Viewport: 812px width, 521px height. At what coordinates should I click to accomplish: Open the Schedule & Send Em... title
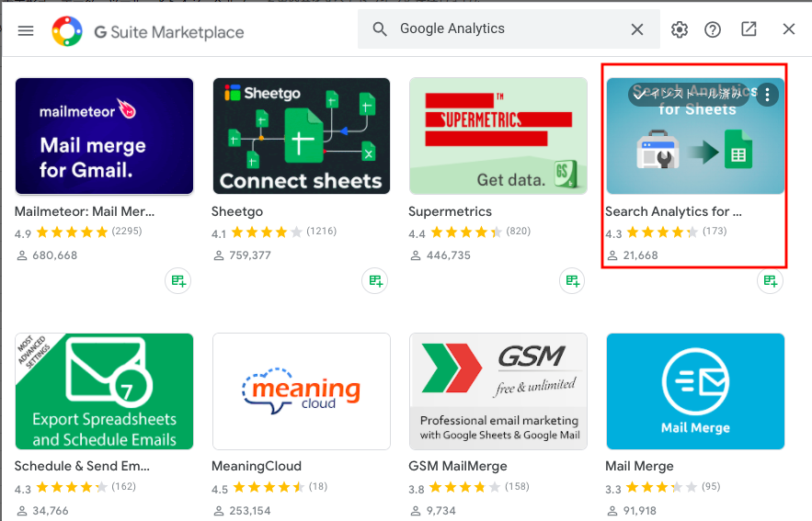[82, 466]
